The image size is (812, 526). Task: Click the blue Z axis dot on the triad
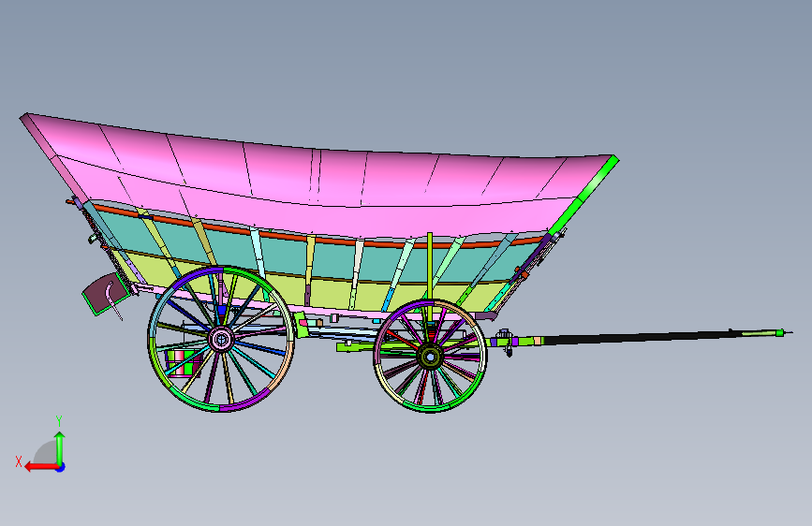(61, 467)
